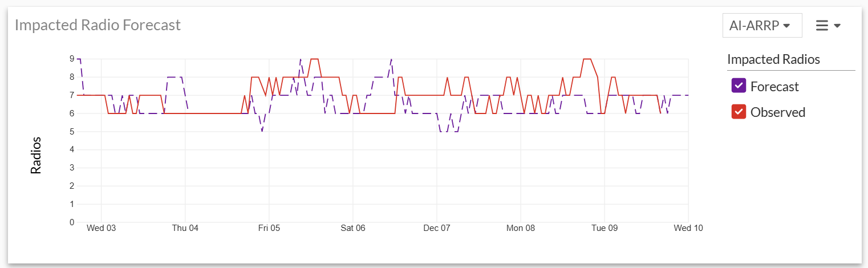Click the Fri 05 x-axis label
This screenshot has height=268, width=868.
click(x=269, y=228)
